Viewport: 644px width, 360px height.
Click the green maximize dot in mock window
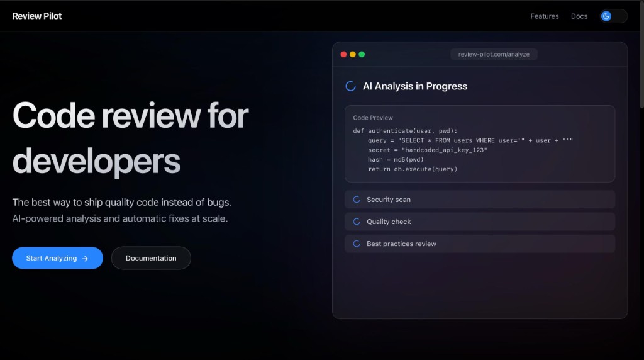click(362, 54)
